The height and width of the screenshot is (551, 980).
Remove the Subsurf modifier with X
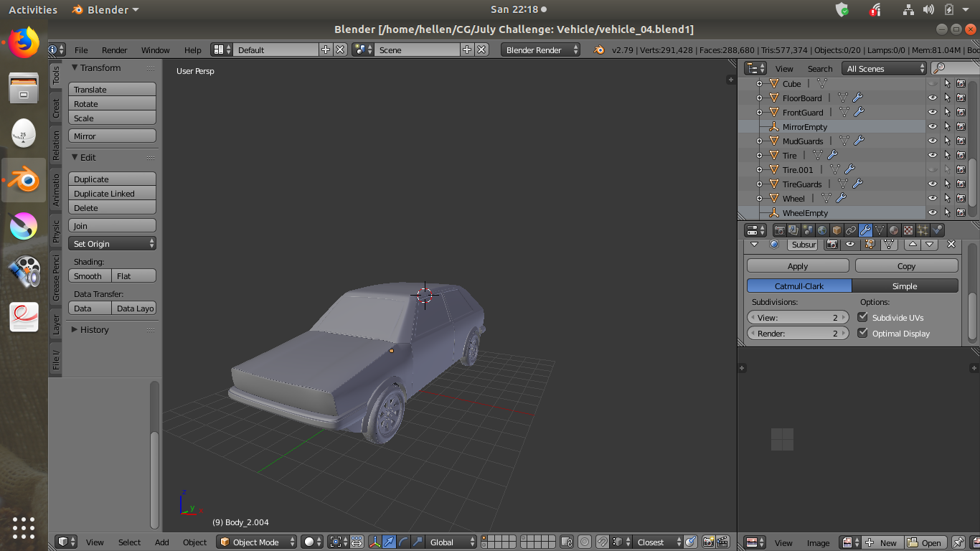pyautogui.click(x=951, y=245)
